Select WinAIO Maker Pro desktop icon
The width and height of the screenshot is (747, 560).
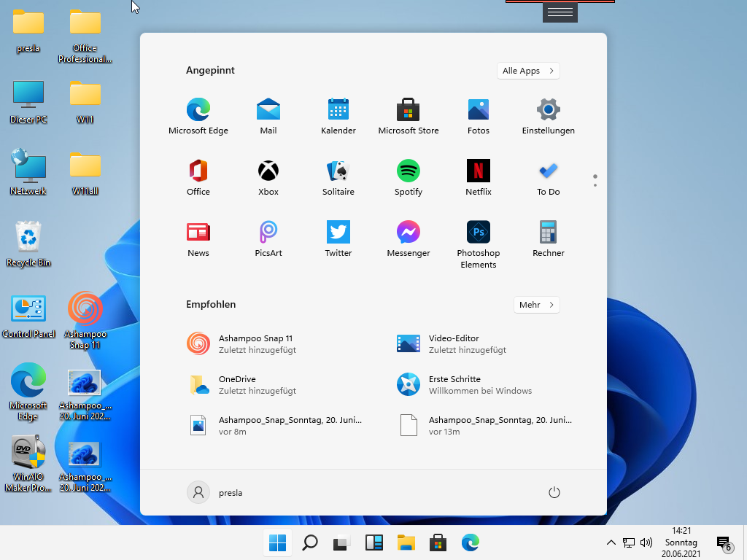28,464
